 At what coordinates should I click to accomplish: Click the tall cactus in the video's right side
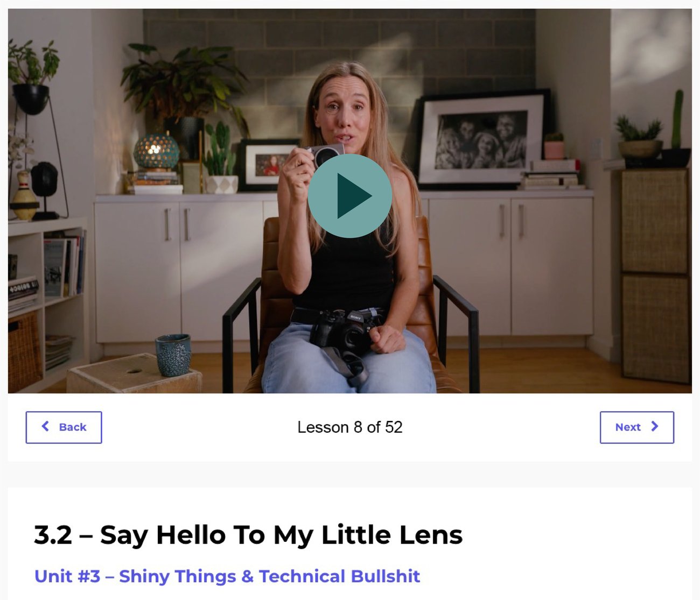click(x=677, y=121)
